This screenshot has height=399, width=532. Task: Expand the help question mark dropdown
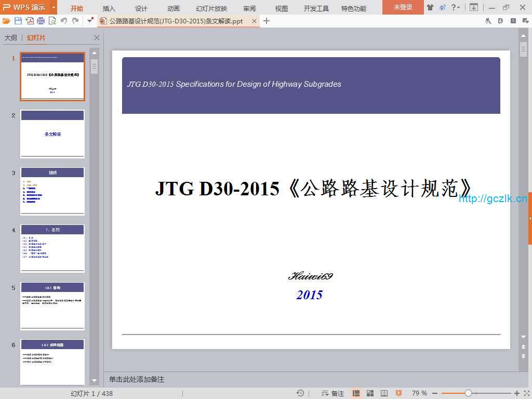pos(456,7)
